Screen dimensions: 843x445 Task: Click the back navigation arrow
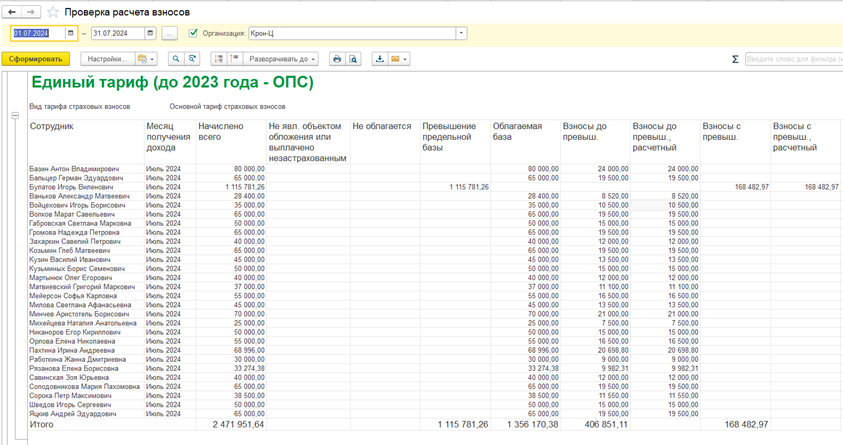point(13,12)
